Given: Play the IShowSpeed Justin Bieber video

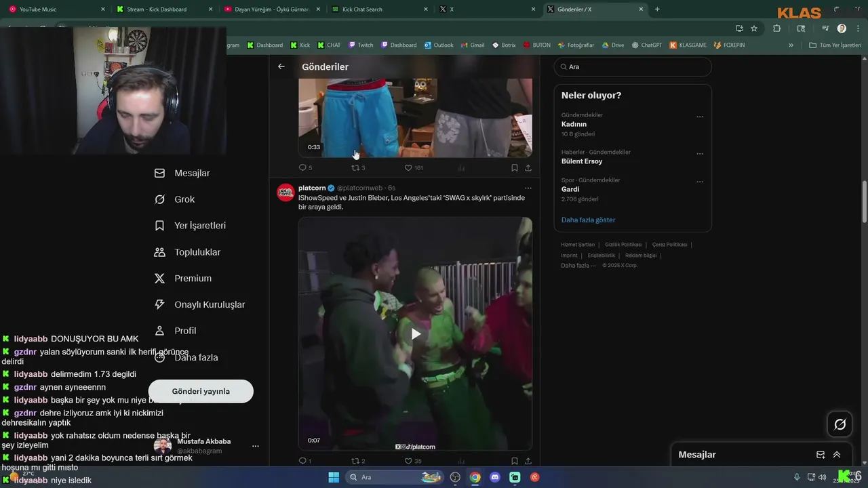Looking at the screenshot, I should [x=416, y=333].
